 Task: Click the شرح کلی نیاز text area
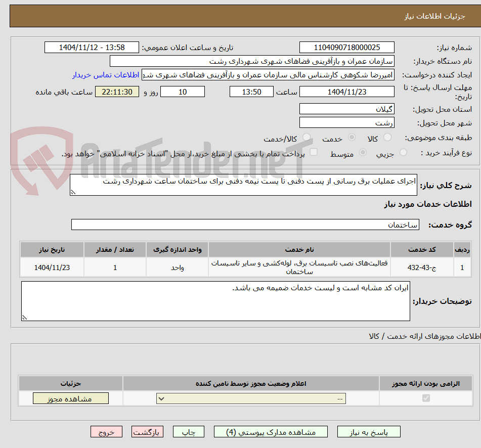(243, 185)
